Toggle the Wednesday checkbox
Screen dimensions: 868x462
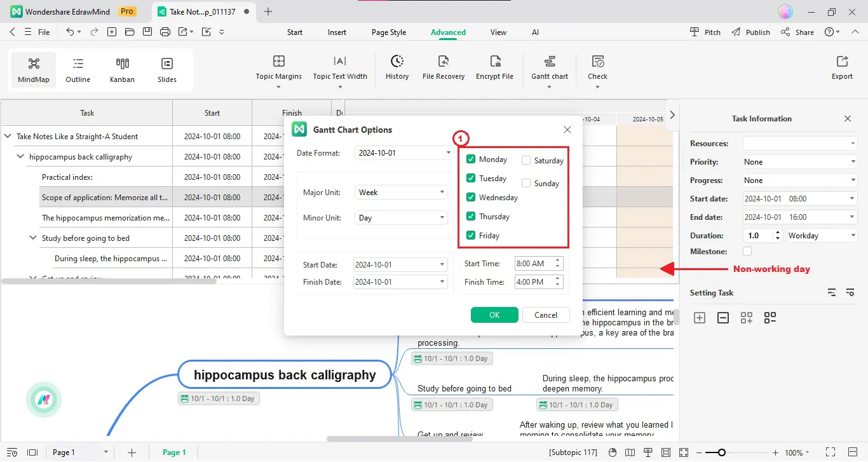471,197
